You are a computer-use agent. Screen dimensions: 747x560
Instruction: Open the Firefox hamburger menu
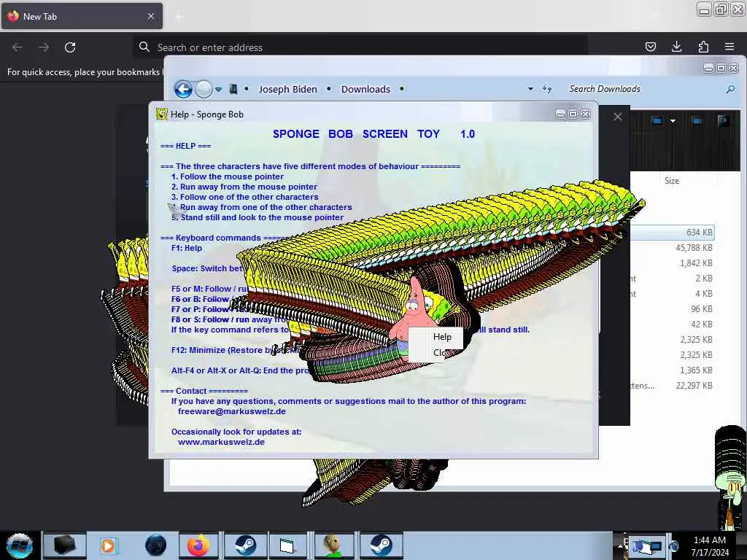coord(729,47)
